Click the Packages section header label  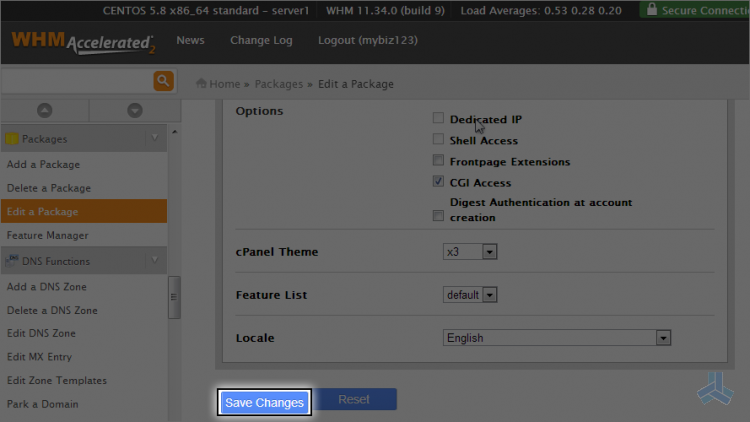click(x=44, y=139)
